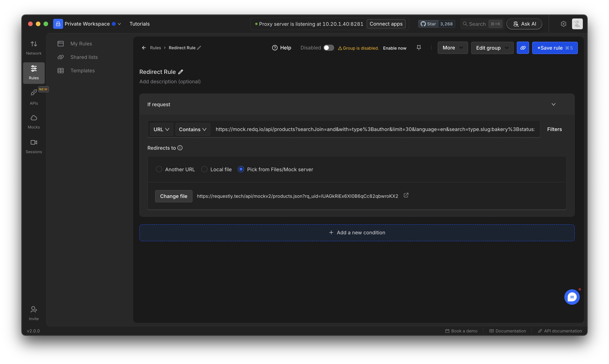Open the Templates menu item
Viewport: 609px width, 364px height.
click(x=82, y=71)
